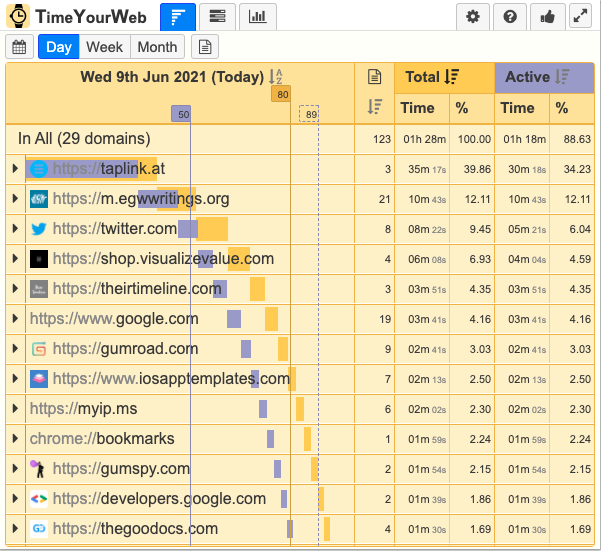Expand the thegoodocs.com row
This screenshot has height=551, width=601.
click(x=15, y=529)
